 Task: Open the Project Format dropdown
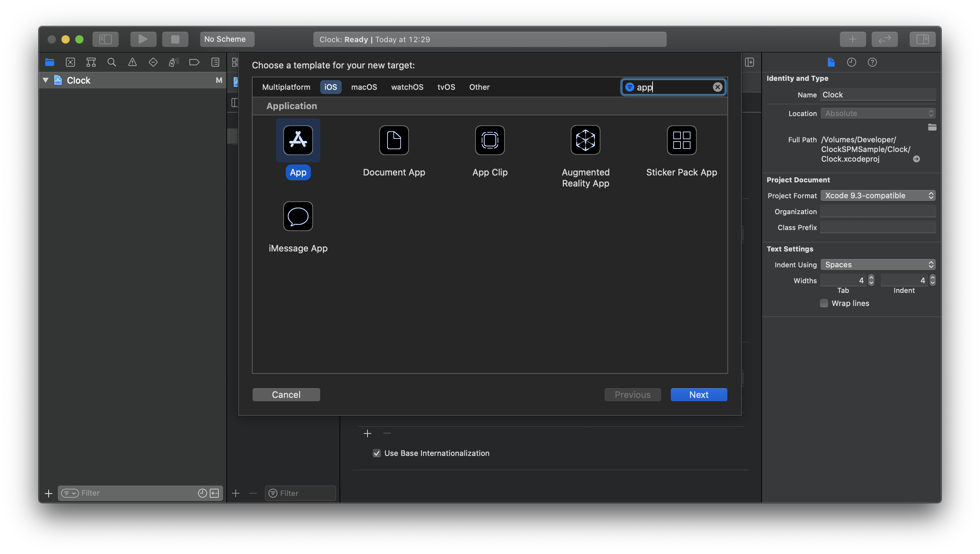[x=878, y=196]
